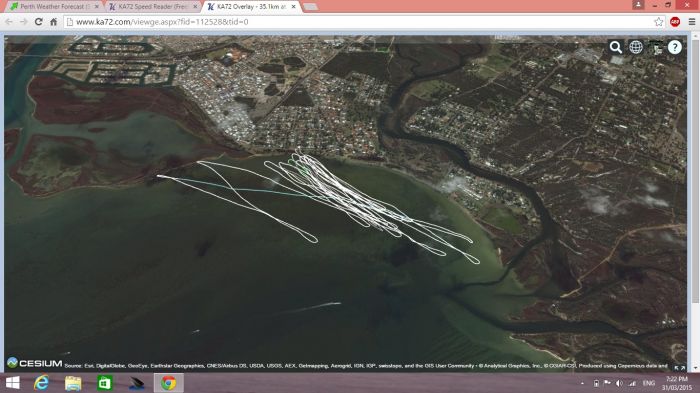Click the red Adblock extension icon
Image resolution: width=700 pixels, height=393 pixels.
click(675, 22)
